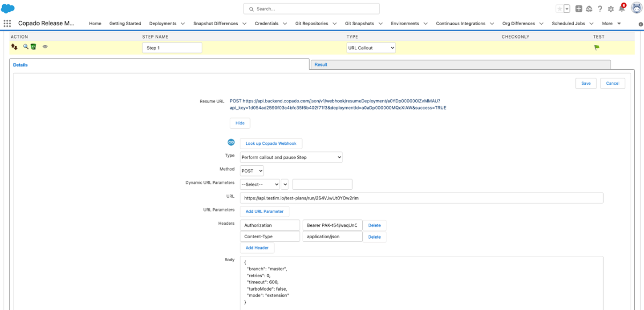Open the small second Dynamic URL Parameters dropdown

click(285, 184)
